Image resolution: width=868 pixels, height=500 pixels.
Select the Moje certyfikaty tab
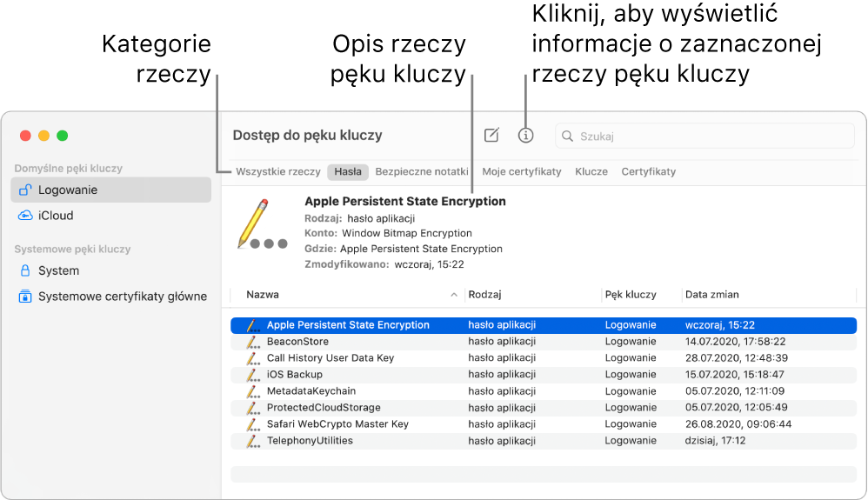click(522, 172)
